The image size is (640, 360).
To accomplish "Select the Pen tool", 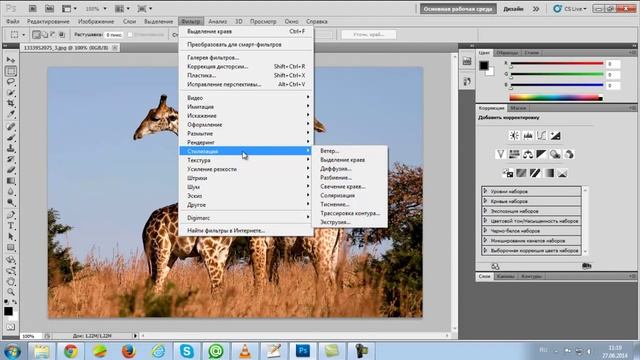I will click(11, 215).
